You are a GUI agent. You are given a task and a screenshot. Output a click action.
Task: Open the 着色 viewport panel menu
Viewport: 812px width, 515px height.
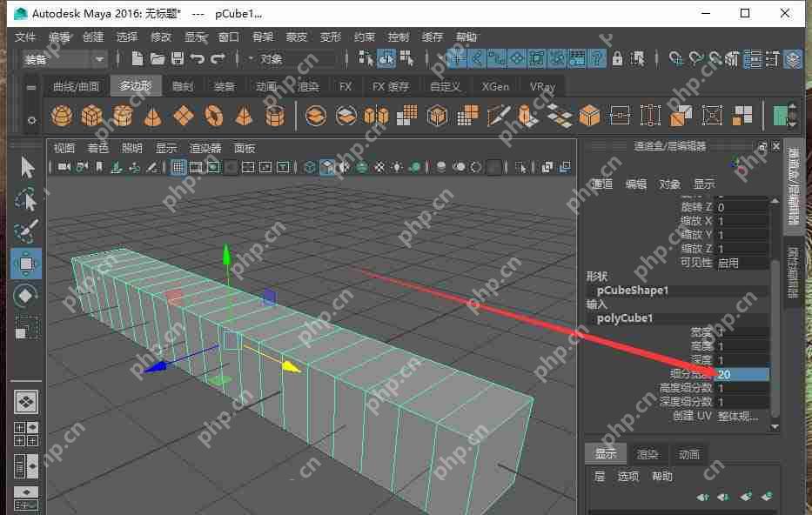pos(97,148)
